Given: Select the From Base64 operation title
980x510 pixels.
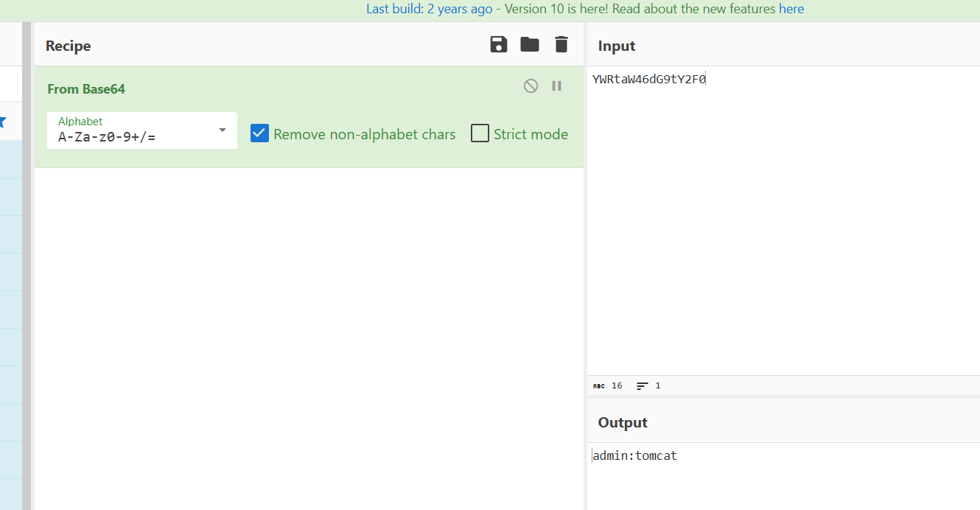Looking at the screenshot, I should [86, 89].
